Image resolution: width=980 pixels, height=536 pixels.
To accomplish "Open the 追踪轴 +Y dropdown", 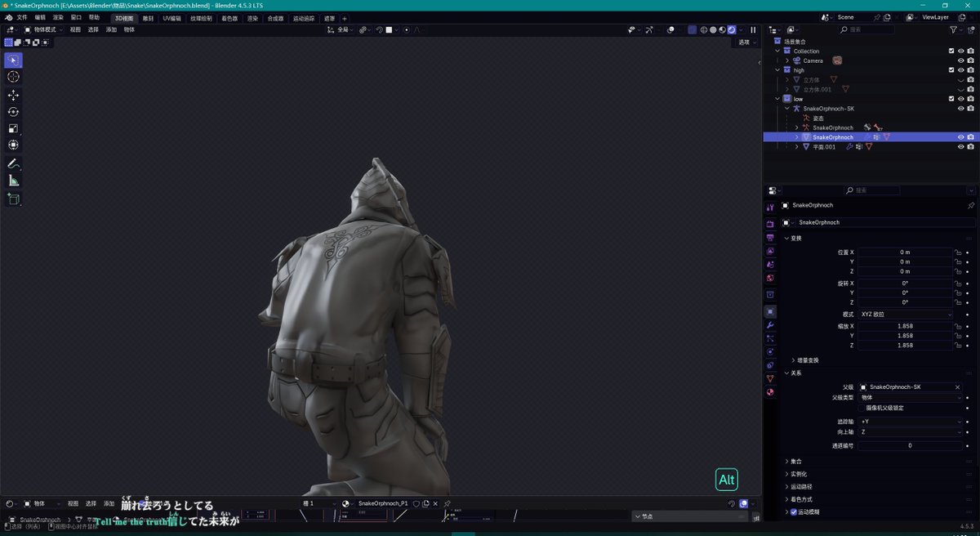I will point(911,422).
